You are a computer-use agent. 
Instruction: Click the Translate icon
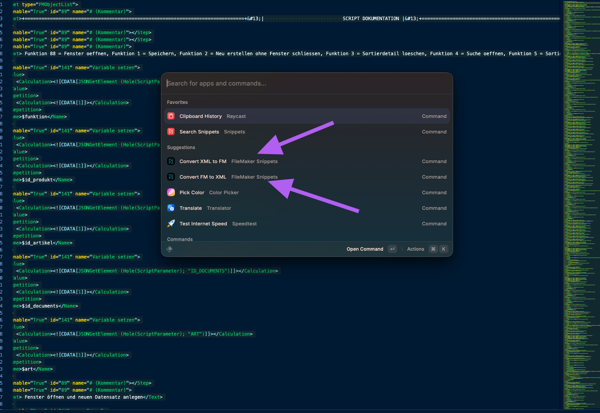[x=171, y=208]
